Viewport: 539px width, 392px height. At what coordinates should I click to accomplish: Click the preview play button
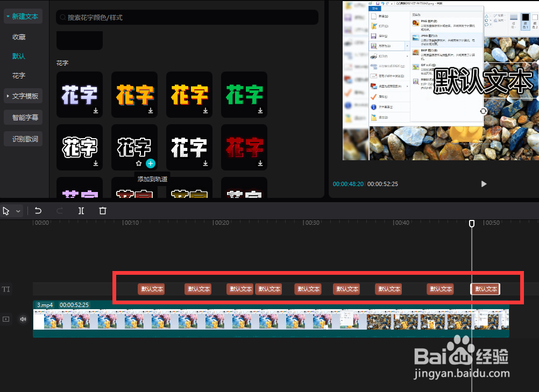coord(484,184)
